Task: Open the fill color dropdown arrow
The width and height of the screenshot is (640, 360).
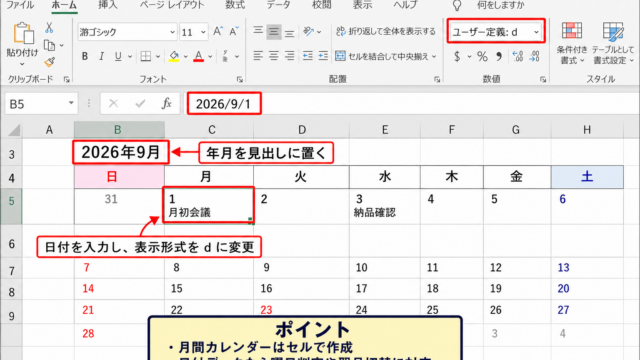Action: click(x=185, y=56)
